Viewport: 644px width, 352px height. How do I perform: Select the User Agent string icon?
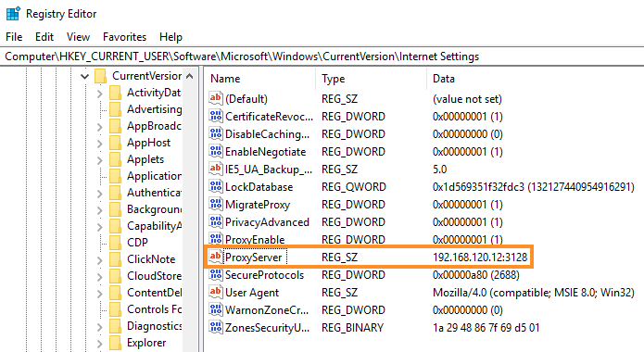pyautogui.click(x=216, y=293)
